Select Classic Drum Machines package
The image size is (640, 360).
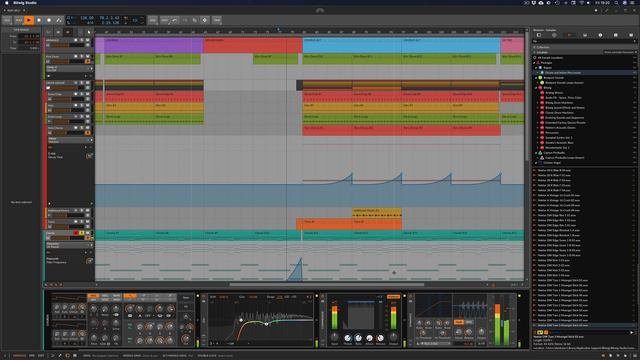tap(559, 113)
